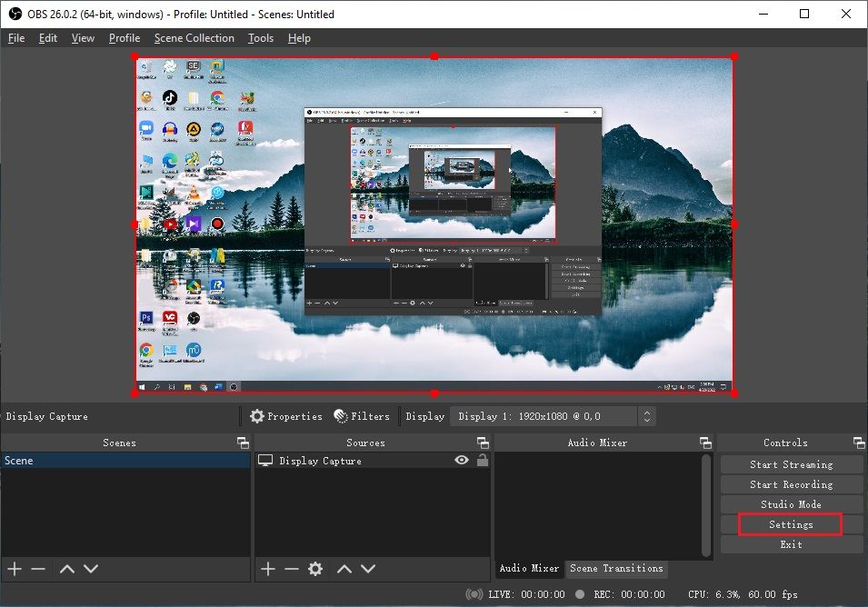This screenshot has height=607, width=868.
Task: Click the REC status dot indicator
Action: tap(580, 594)
